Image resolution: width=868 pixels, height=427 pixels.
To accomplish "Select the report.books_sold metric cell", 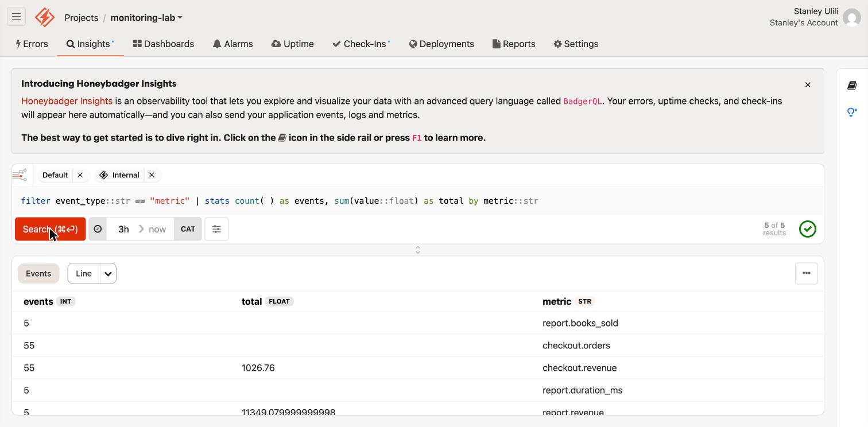I will pos(580,323).
